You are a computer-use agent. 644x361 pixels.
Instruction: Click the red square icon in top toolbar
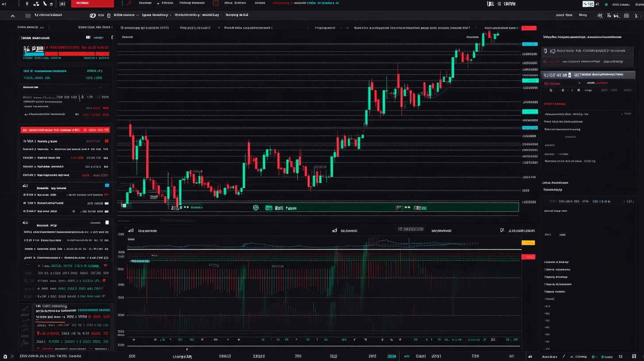(216, 3)
